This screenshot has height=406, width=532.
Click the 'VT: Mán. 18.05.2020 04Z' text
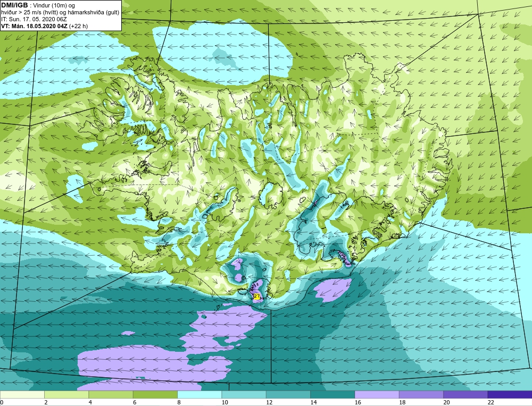[34, 26]
